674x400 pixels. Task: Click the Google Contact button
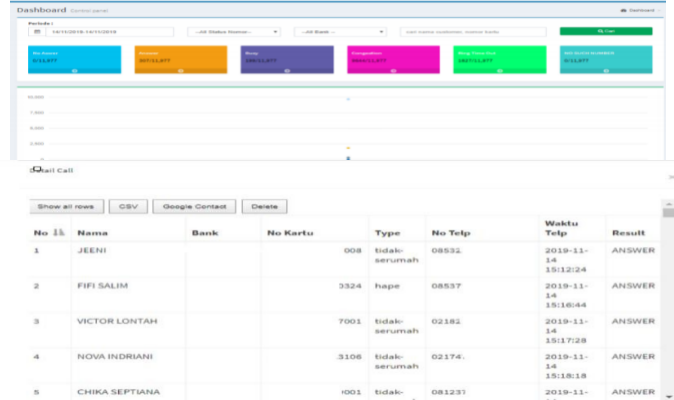point(194,206)
